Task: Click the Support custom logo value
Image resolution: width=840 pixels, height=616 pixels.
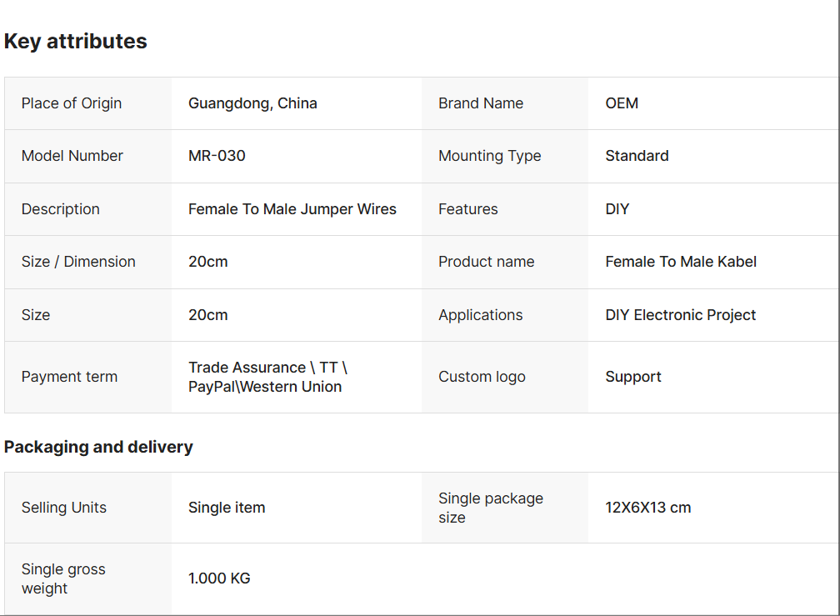Action: 633,377
